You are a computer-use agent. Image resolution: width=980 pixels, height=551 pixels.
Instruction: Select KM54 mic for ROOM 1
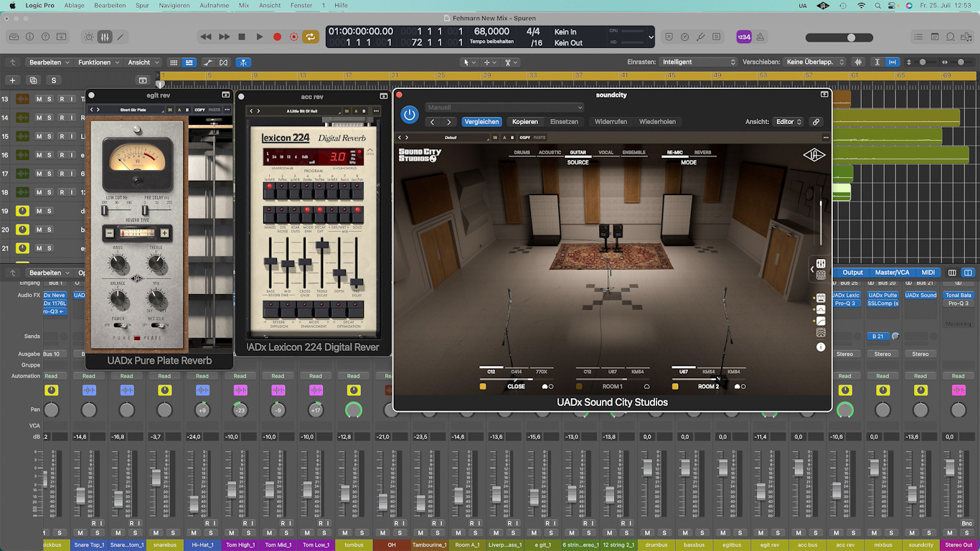636,372
